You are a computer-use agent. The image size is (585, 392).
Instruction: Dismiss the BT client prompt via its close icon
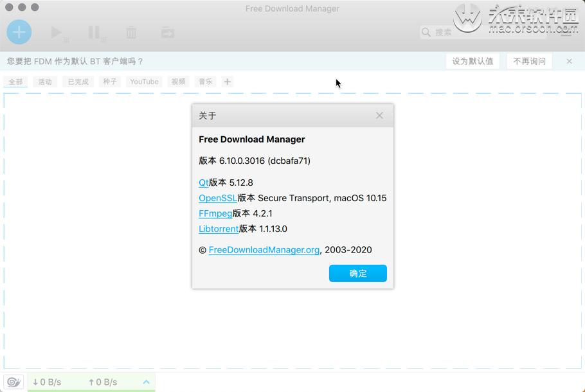(x=568, y=61)
